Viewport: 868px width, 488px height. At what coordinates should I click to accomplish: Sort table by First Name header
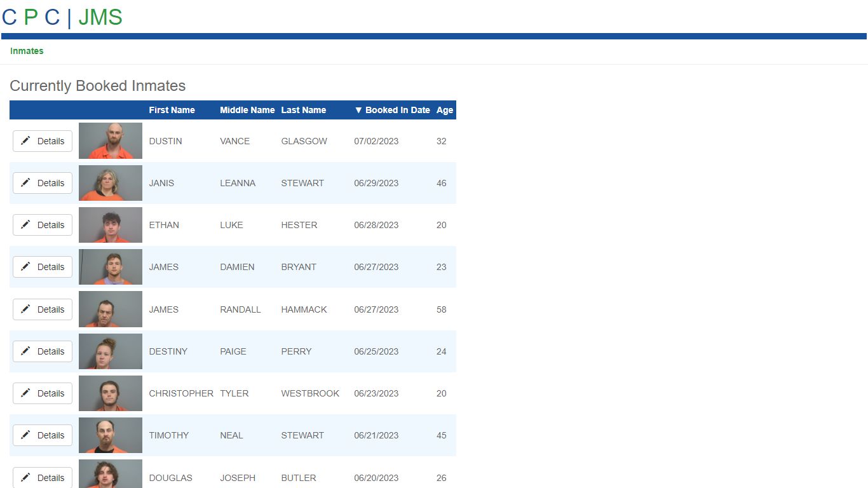[x=172, y=110]
